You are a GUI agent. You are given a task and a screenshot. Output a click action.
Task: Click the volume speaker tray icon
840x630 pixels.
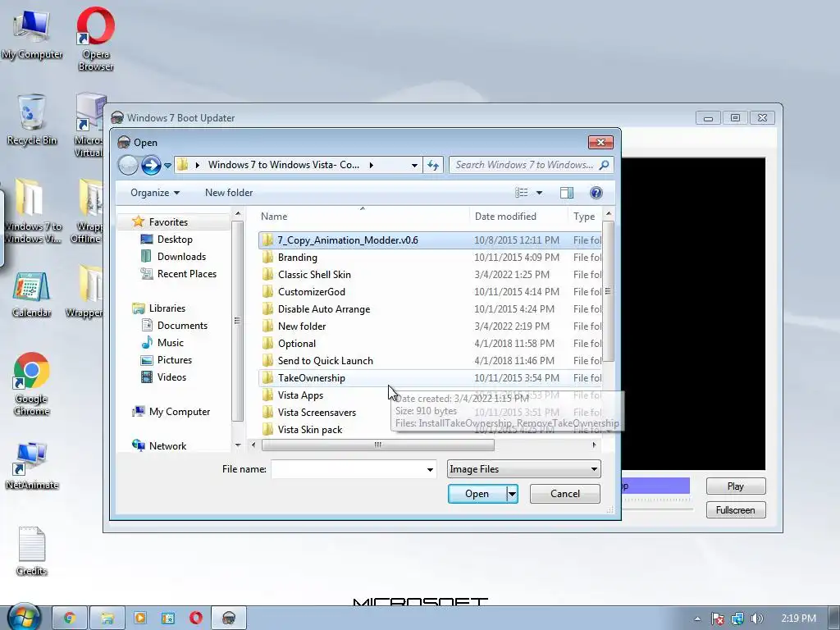coord(756,619)
